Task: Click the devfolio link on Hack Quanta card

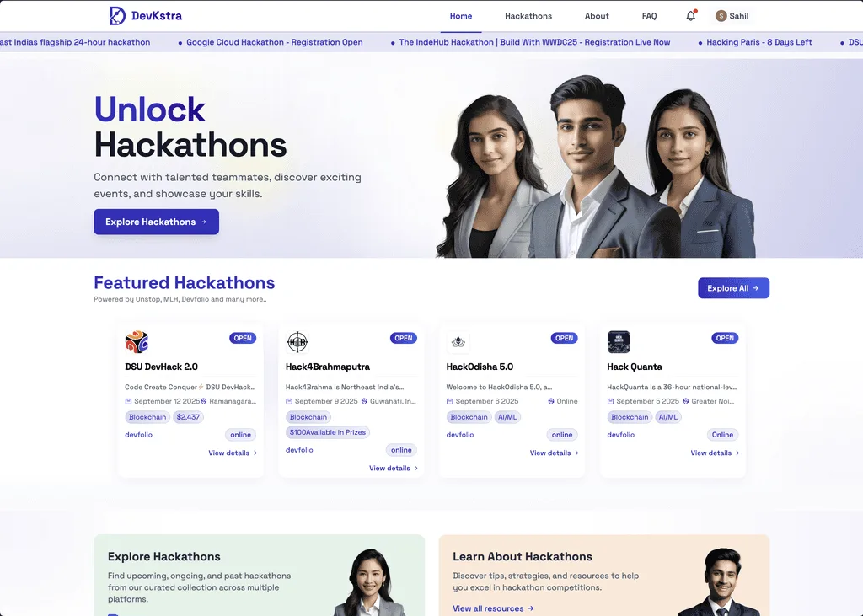Action: click(x=621, y=434)
